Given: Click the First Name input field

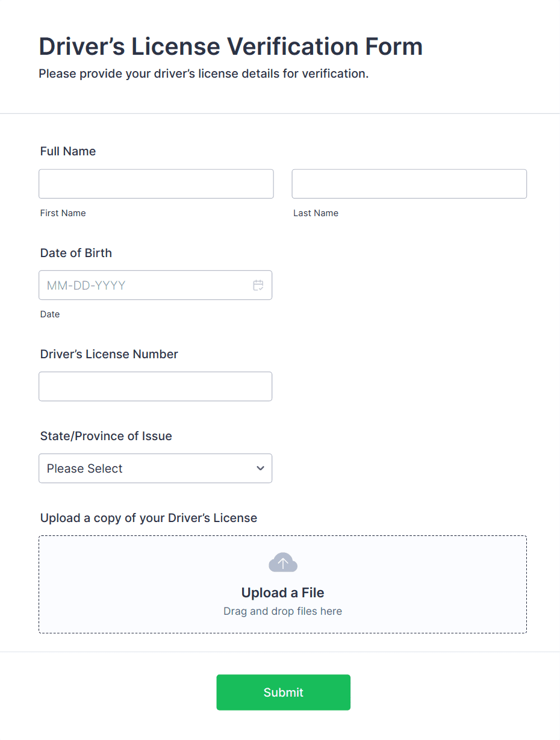Looking at the screenshot, I should click(x=156, y=184).
